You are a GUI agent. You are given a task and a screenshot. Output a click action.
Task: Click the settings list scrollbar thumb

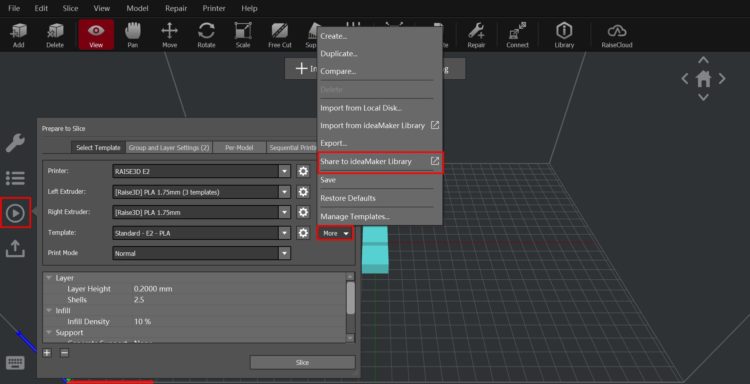click(x=351, y=297)
